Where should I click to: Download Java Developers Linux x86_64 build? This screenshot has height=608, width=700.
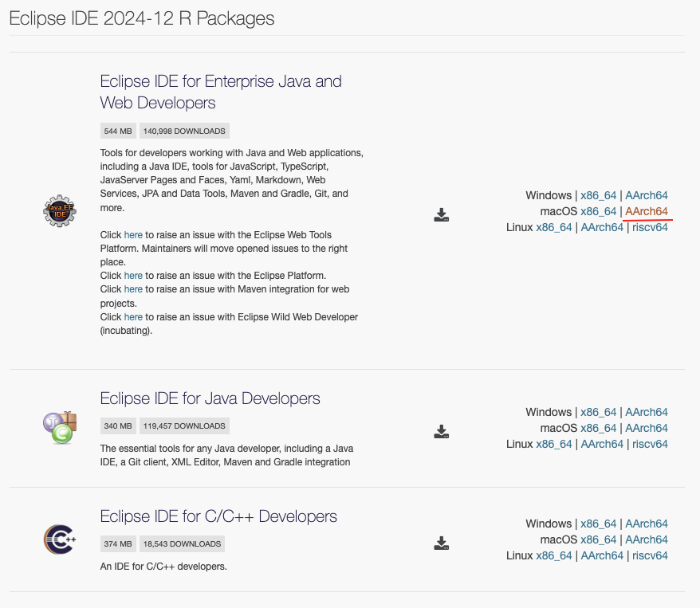point(554,445)
